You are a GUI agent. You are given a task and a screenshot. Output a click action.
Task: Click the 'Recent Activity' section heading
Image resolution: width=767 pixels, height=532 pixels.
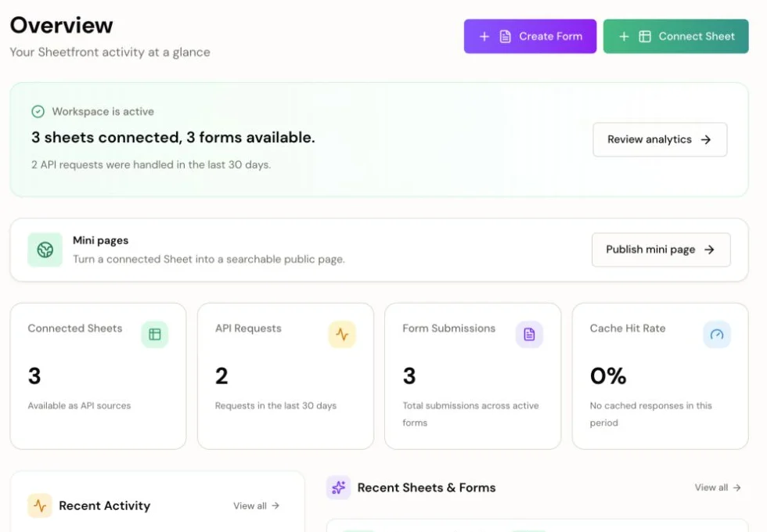pyautogui.click(x=105, y=505)
